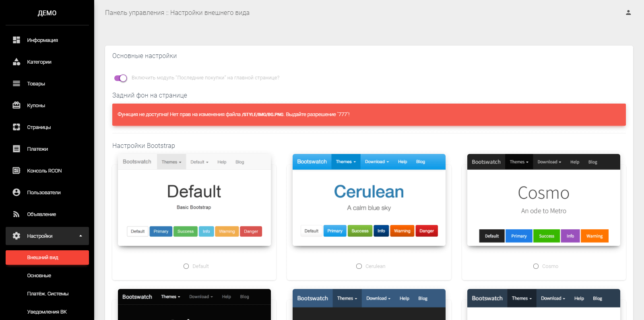Open Download dropdown in Cosmo preview
The width and height of the screenshot is (644, 320).
click(549, 162)
